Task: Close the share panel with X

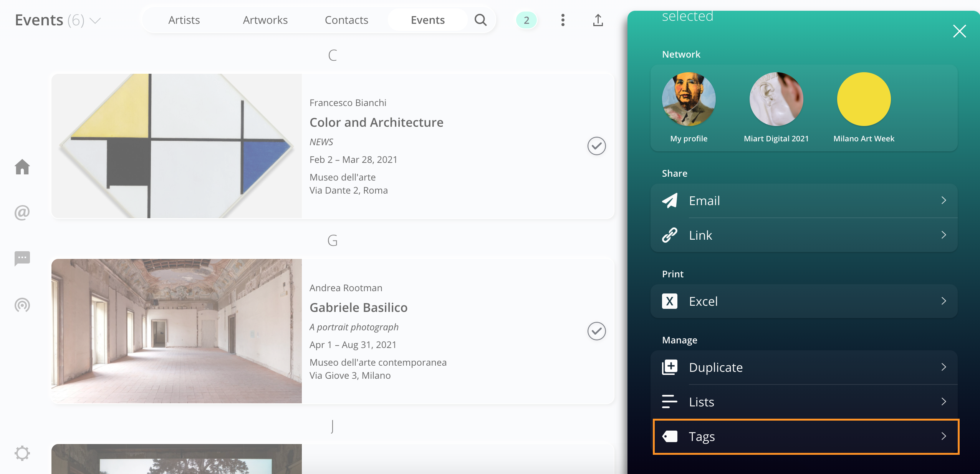Action: click(x=959, y=31)
